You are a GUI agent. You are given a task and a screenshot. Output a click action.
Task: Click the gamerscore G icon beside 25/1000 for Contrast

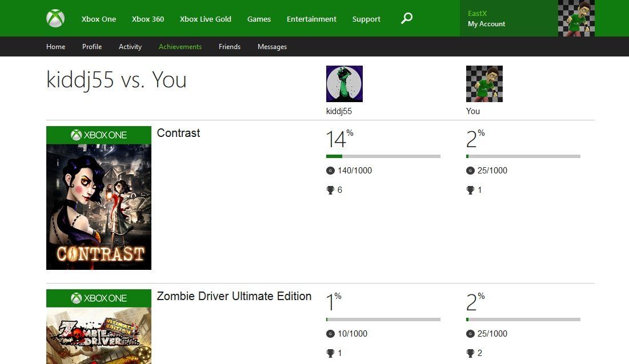[470, 170]
